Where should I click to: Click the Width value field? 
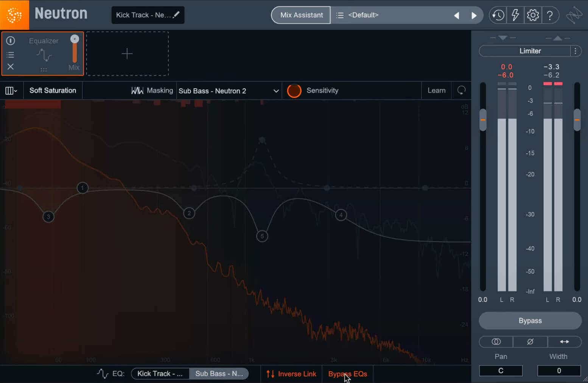(x=559, y=371)
